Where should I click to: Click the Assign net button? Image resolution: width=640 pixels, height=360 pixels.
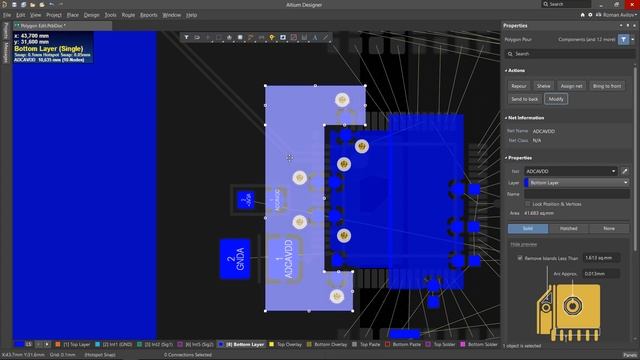point(571,86)
